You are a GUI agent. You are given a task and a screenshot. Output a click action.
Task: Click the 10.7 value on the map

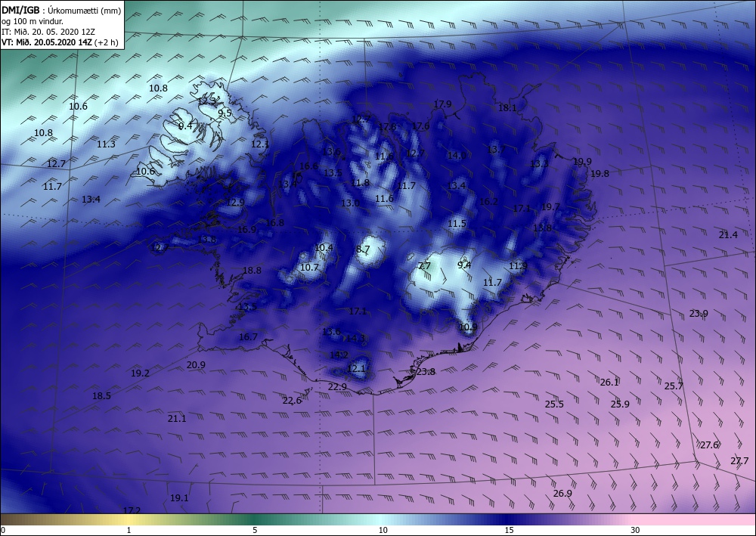(309, 267)
